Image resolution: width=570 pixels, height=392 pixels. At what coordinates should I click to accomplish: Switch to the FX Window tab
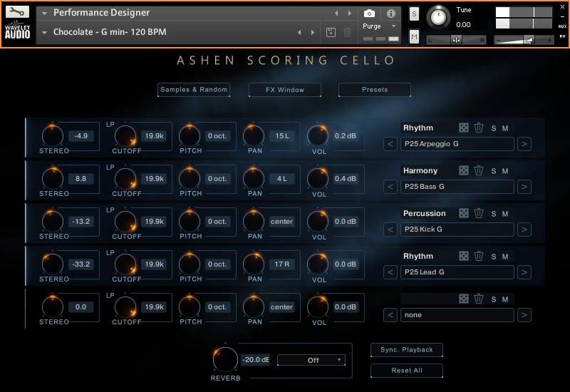[x=285, y=90]
